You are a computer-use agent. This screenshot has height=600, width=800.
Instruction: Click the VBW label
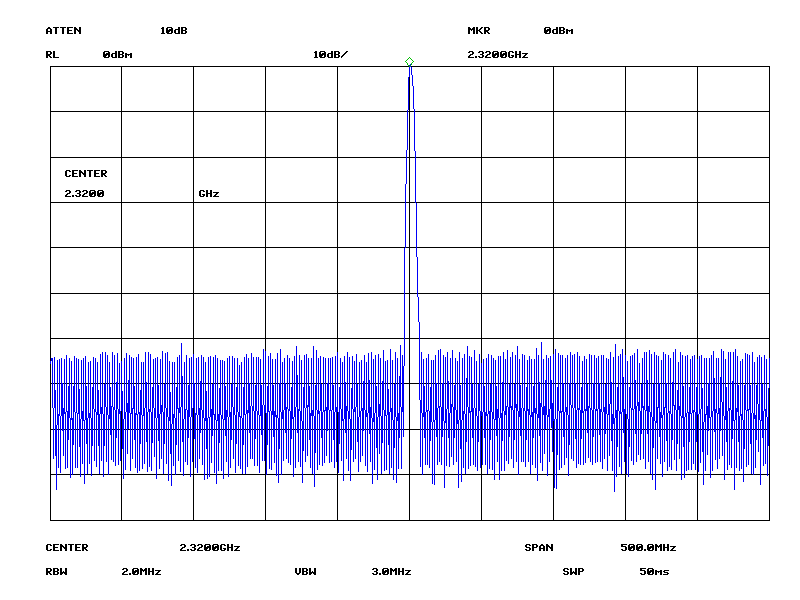click(305, 571)
